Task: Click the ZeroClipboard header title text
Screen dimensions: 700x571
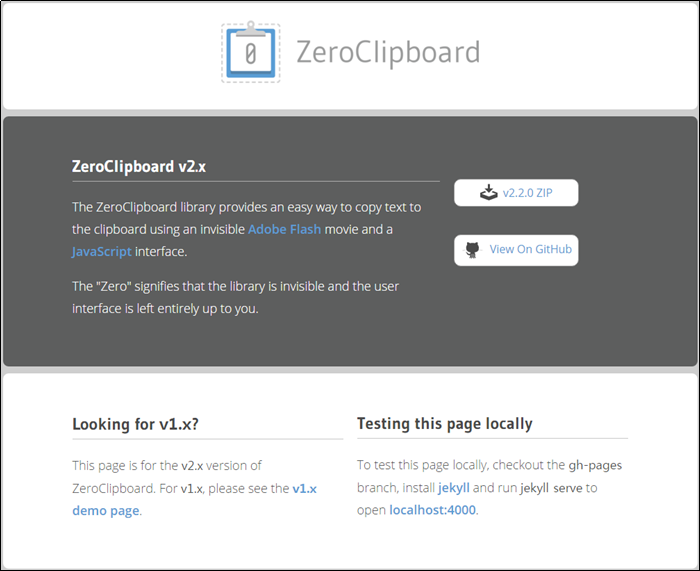Action: tap(388, 53)
